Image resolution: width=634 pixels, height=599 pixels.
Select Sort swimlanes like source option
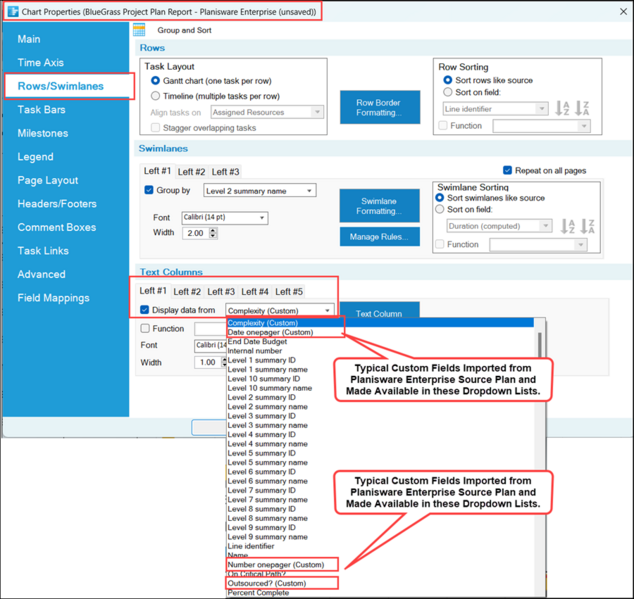[x=440, y=198]
